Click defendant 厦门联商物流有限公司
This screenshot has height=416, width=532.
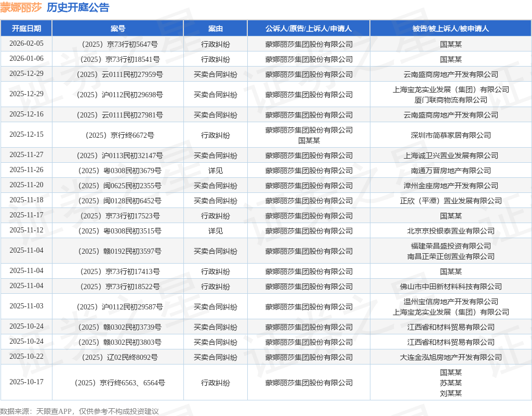[450, 100]
